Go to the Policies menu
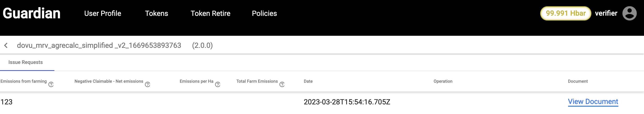This screenshot has width=644, height=114. (x=264, y=13)
